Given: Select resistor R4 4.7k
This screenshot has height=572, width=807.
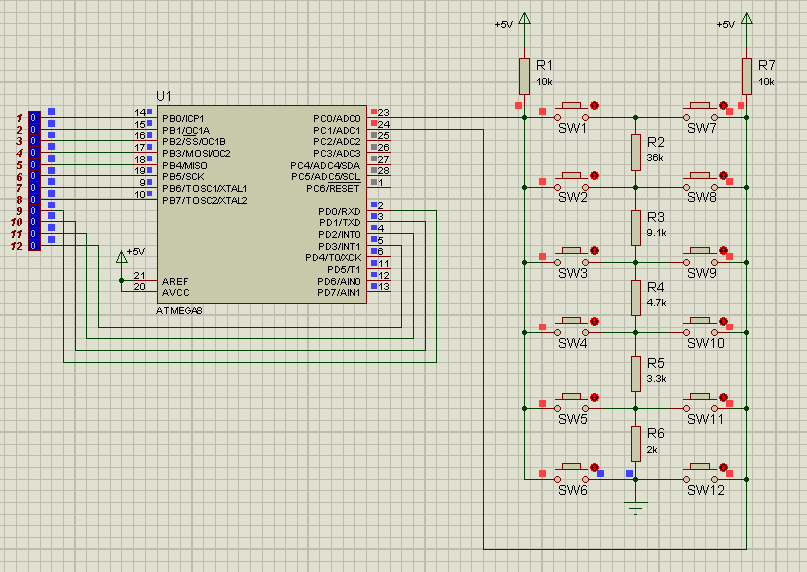Looking at the screenshot, I should click(x=635, y=296).
